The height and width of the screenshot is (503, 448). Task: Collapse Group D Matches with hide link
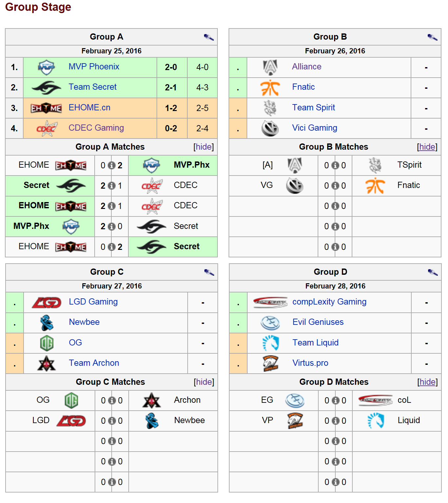(x=427, y=382)
